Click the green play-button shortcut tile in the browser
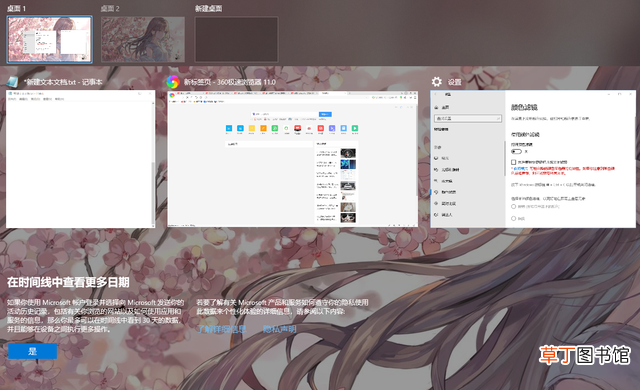640x390 pixels. point(355,128)
